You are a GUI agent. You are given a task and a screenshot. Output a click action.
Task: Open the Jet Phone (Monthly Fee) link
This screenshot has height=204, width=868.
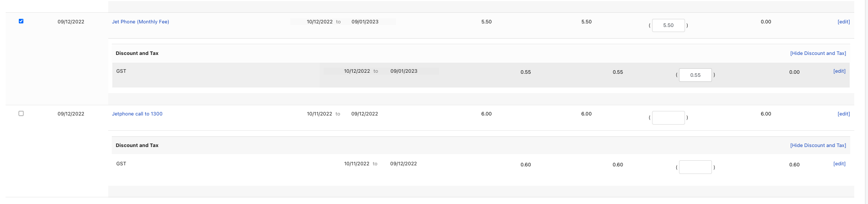coord(140,22)
